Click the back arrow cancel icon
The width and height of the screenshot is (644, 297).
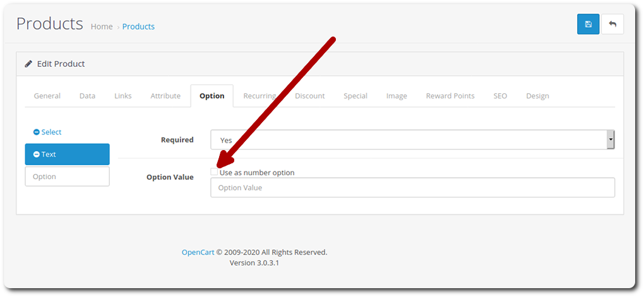tap(612, 24)
